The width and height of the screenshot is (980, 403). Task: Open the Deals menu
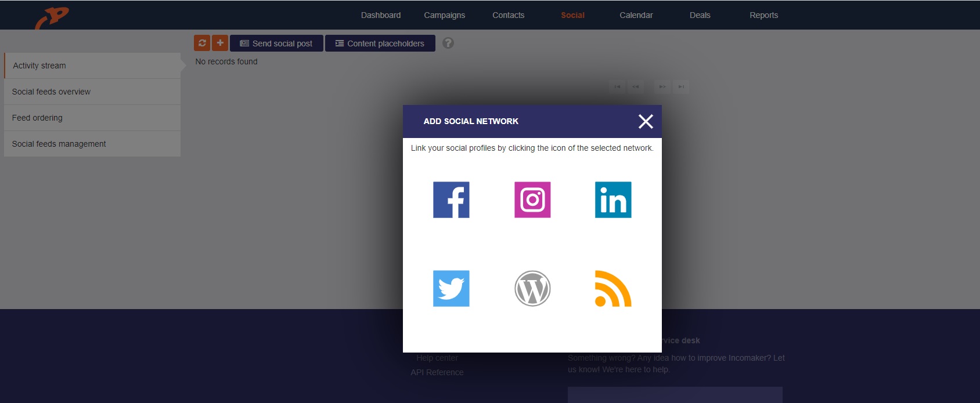700,15
